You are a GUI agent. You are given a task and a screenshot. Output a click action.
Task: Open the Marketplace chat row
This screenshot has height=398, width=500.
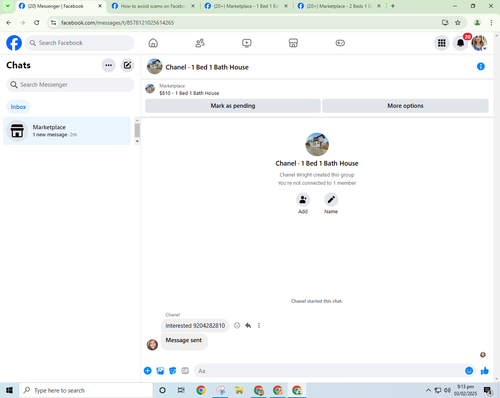point(67,131)
